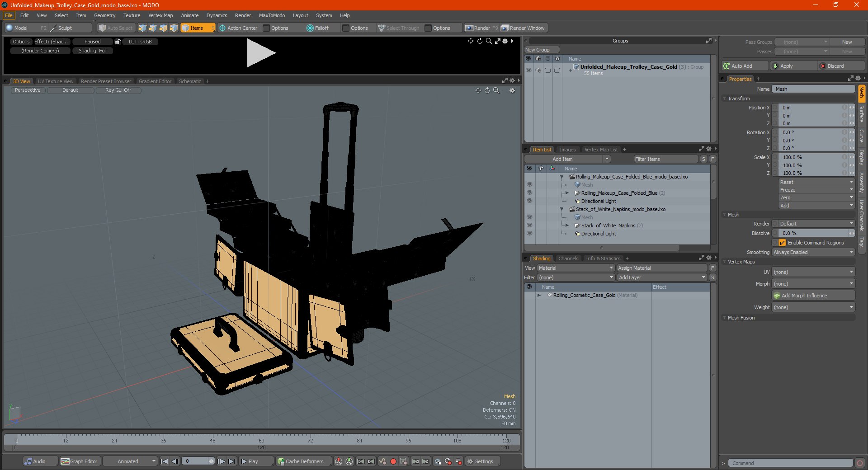Click the Sculpt mode icon

(x=54, y=28)
